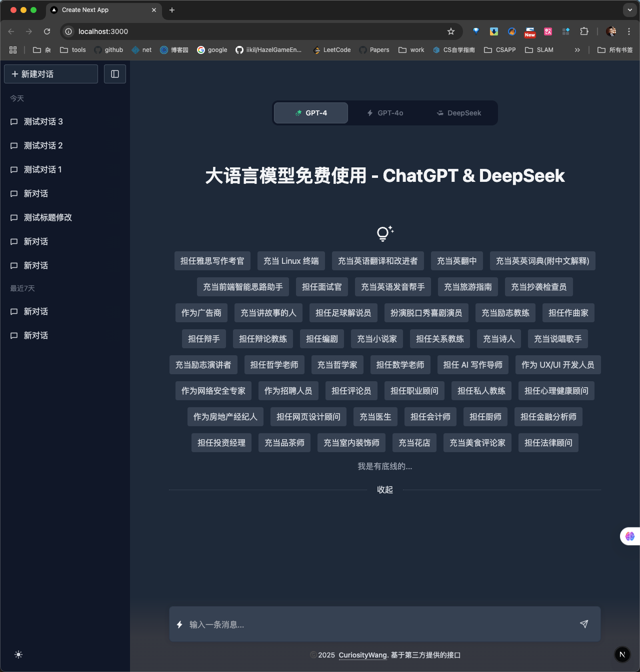
Task: Open conversation 测试对话 3
Action: (65, 121)
